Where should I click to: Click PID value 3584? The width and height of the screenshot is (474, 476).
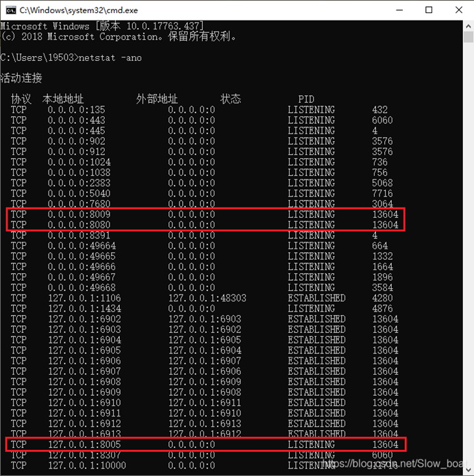pos(383,288)
